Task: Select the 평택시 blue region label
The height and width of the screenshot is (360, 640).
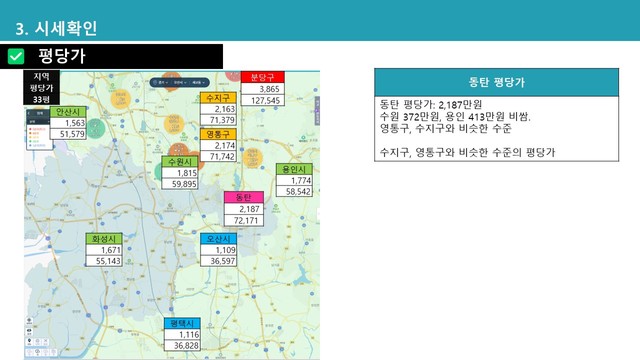Action: click(x=182, y=324)
